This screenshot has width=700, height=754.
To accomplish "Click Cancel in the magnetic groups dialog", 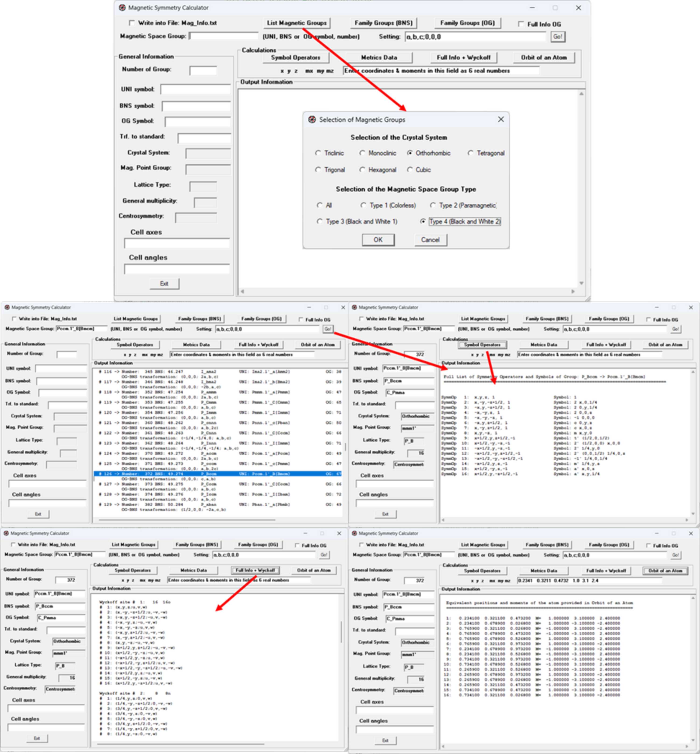I will [x=430, y=240].
